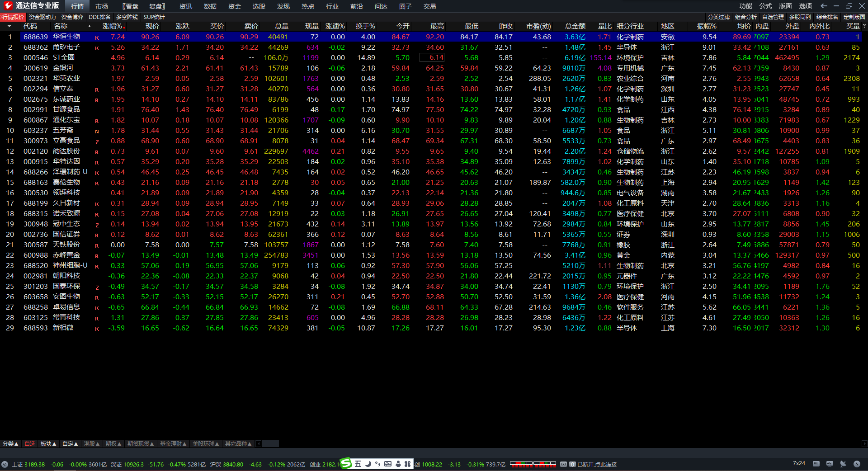
Task: Click the 综合排名 button
Action: 827,17
